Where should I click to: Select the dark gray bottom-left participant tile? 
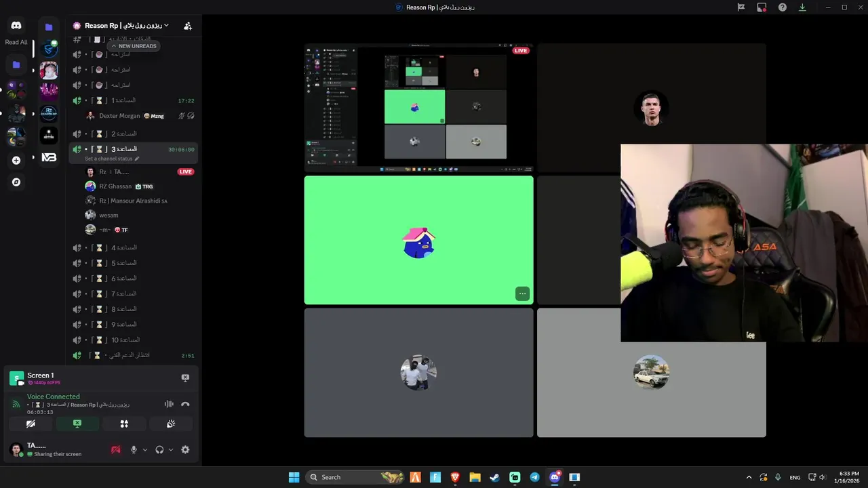pyautogui.click(x=418, y=372)
